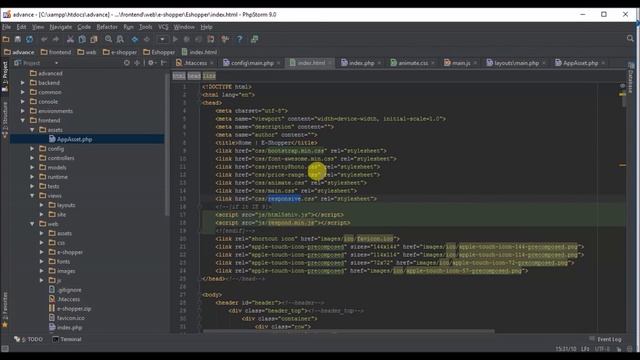Image resolution: width=640 pixels, height=360 pixels.
Task: Open the run configuration dropdown
Action: click(162, 39)
